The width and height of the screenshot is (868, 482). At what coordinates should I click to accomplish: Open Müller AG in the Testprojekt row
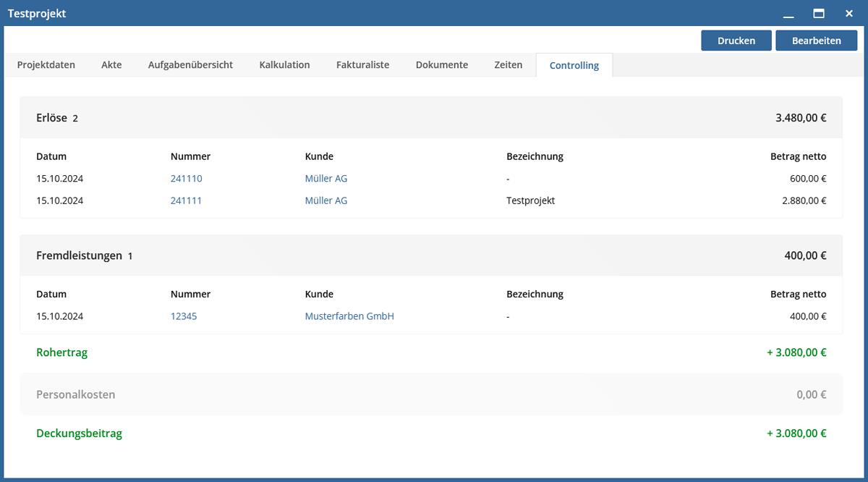325,200
